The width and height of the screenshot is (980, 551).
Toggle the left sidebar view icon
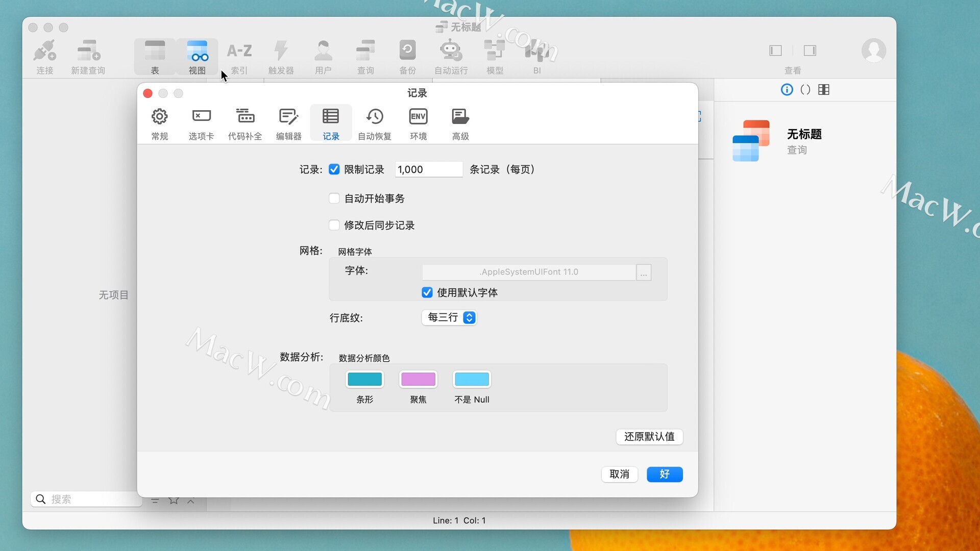(776, 51)
